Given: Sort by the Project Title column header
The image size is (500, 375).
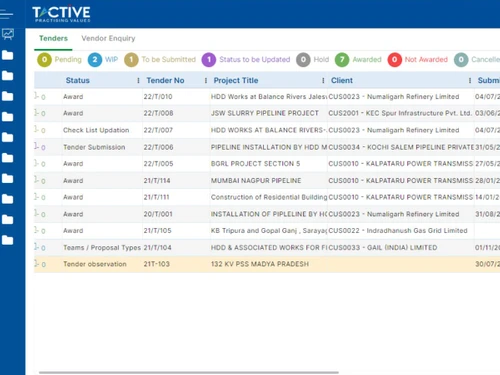Looking at the screenshot, I should 236,80.
